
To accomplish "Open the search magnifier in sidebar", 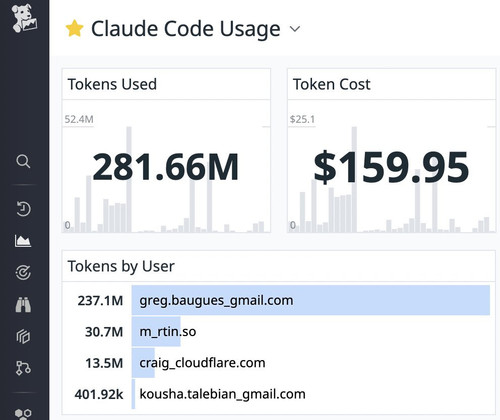I will [23, 161].
